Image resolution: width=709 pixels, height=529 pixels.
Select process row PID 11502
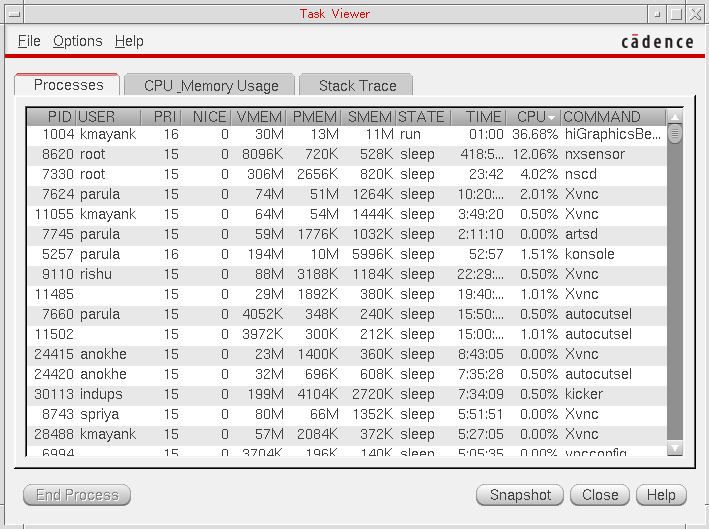(x=346, y=334)
